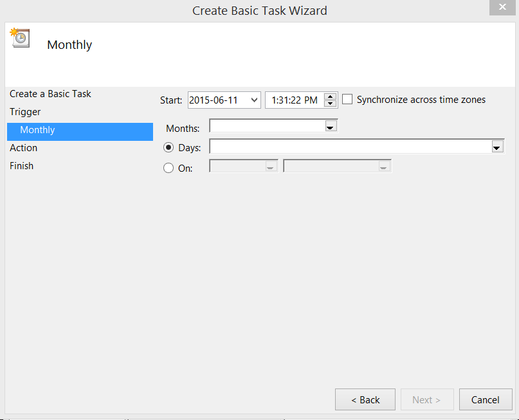The width and height of the screenshot is (519, 420).
Task: Select the Action step in sidebar
Action: [24, 148]
